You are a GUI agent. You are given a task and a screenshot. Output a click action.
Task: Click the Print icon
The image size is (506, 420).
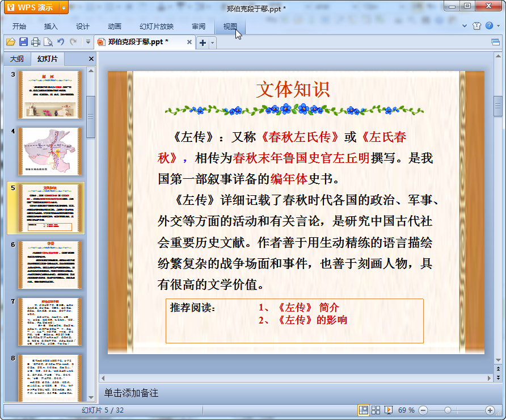pos(36,42)
